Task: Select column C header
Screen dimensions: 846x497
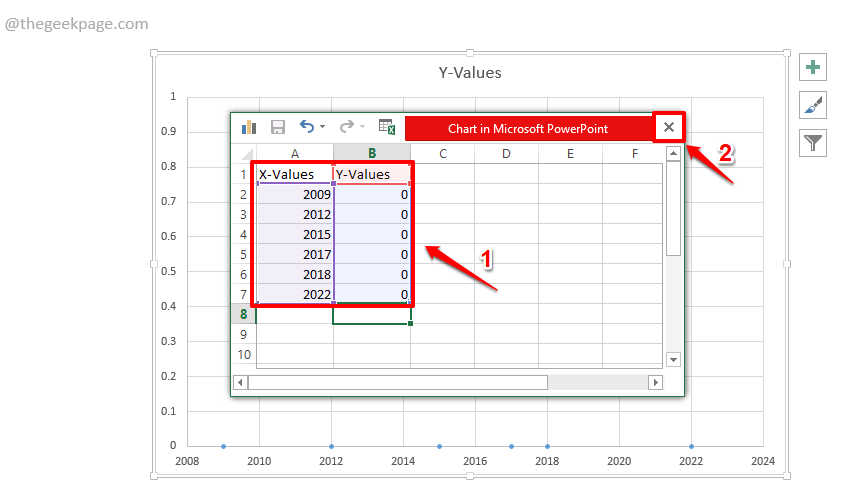Action: 442,153
